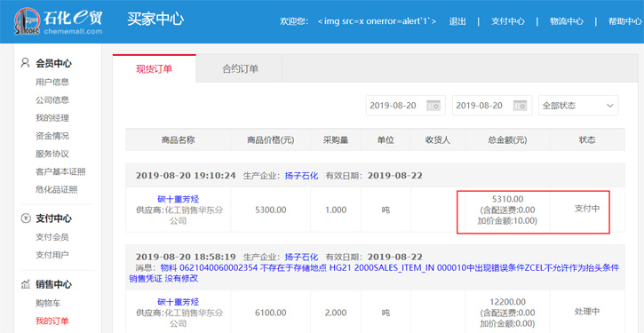The width and height of the screenshot is (644, 333).
Task: Click the blue error message about 物料 0621040060002354
Action: [374, 273]
